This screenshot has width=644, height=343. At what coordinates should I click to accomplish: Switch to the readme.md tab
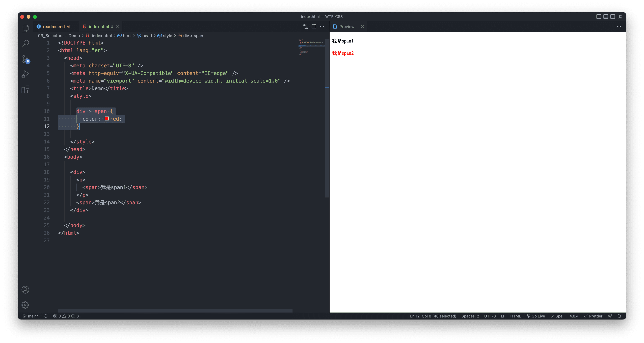coord(53,27)
